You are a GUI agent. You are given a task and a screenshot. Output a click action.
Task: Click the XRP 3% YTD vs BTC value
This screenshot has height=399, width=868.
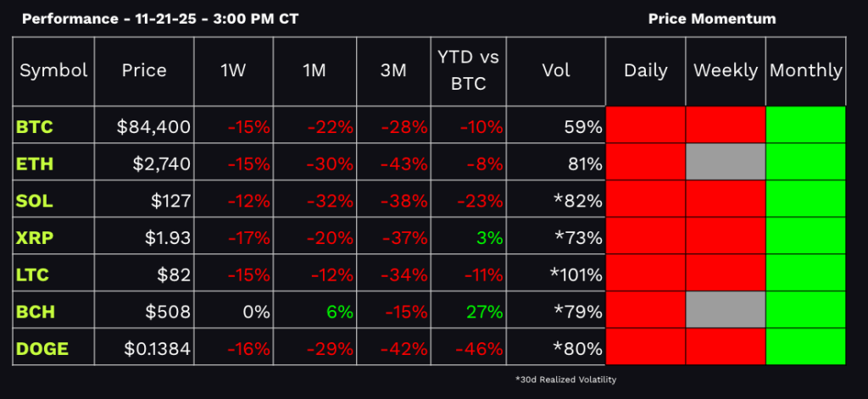(x=491, y=238)
